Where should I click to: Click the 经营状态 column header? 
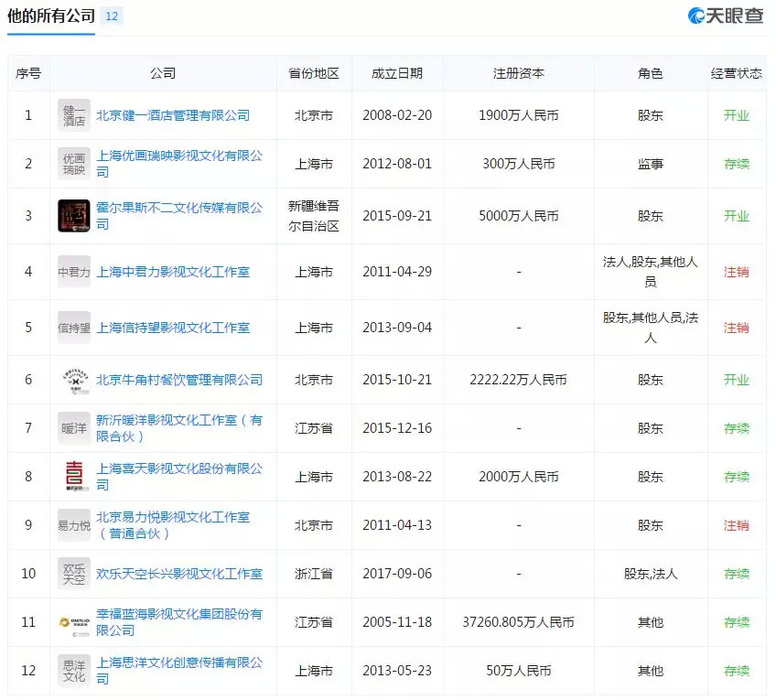[737, 73]
